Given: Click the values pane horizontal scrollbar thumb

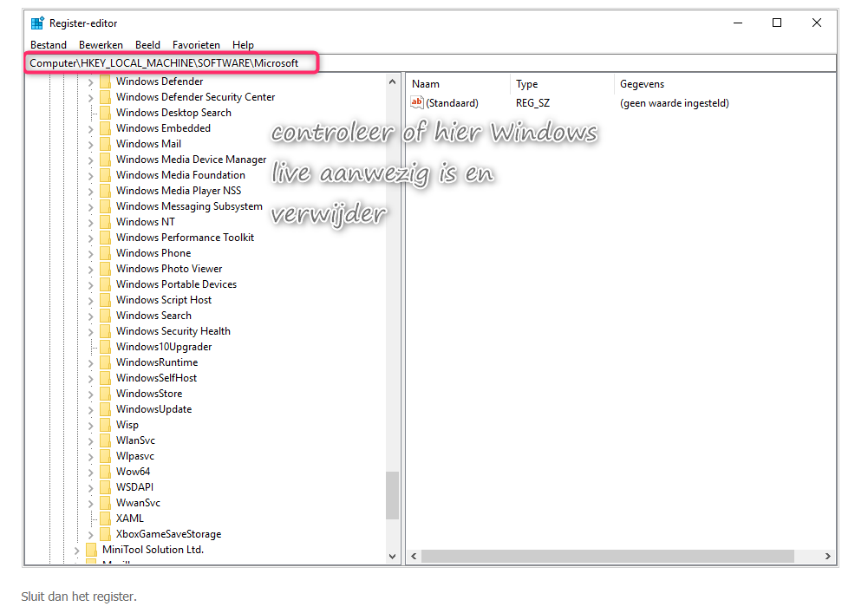Looking at the screenshot, I should (x=607, y=557).
